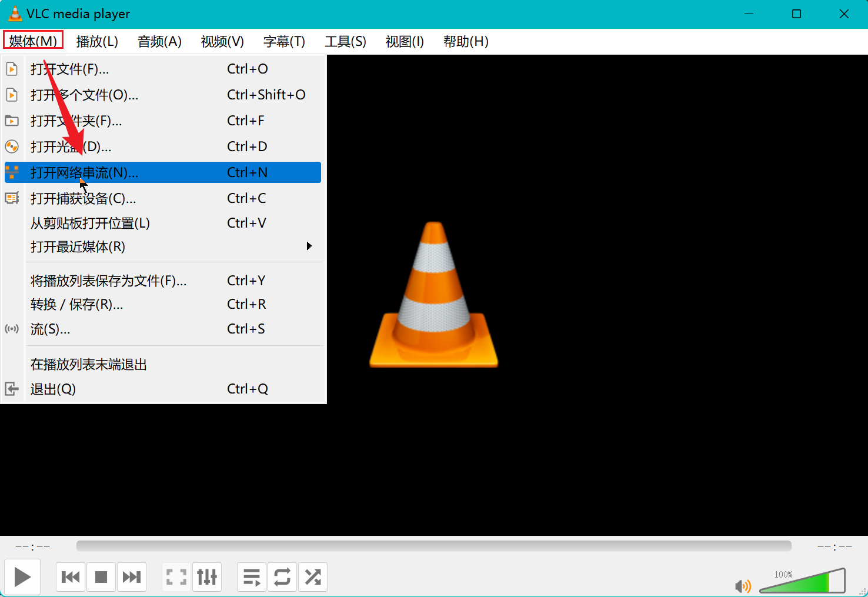Toggle 在播放列表末端退出 option

[163, 364]
